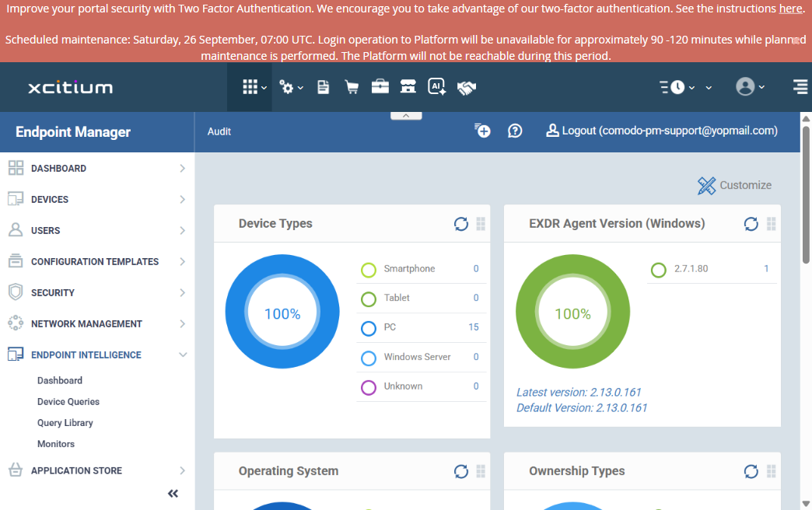812x510 pixels.
Task: Click the blue Device Types donut chart
Action: coord(282,312)
